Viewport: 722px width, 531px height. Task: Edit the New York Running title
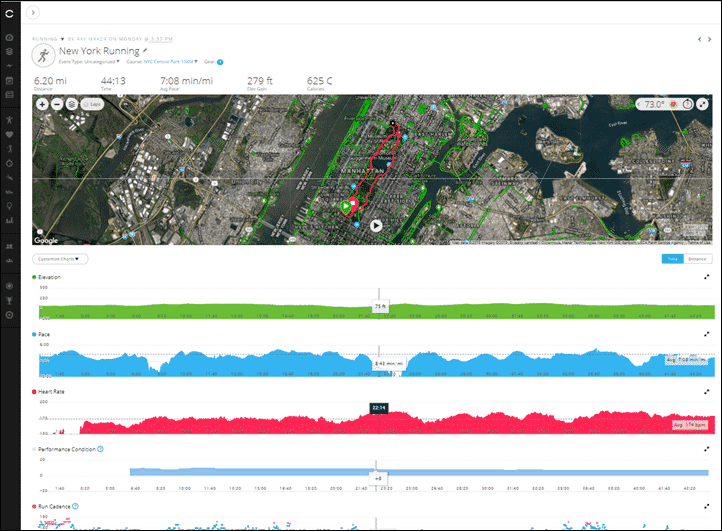[x=145, y=51]
